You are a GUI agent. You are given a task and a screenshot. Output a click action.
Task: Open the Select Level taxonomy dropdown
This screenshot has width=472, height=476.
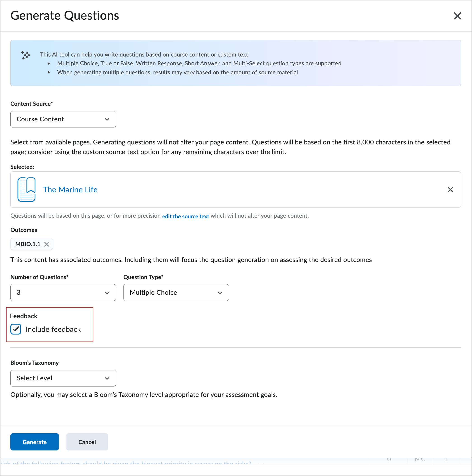pos(59,378)
